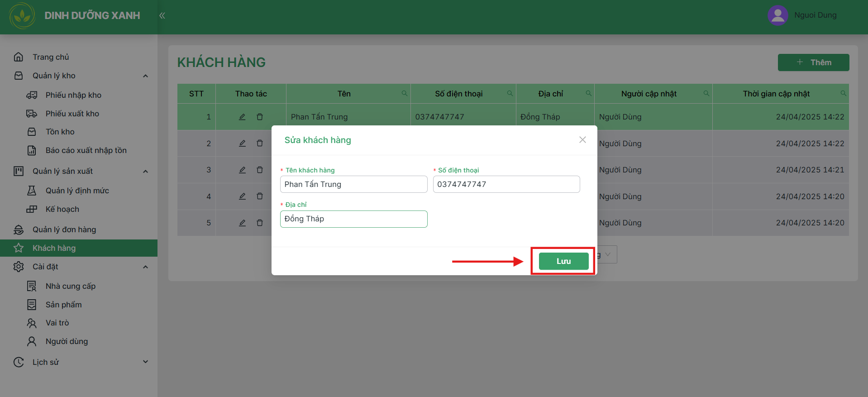Screen dimensions: 868x397
Task: Click the trash icon in row 3
Action: [260, 170]
